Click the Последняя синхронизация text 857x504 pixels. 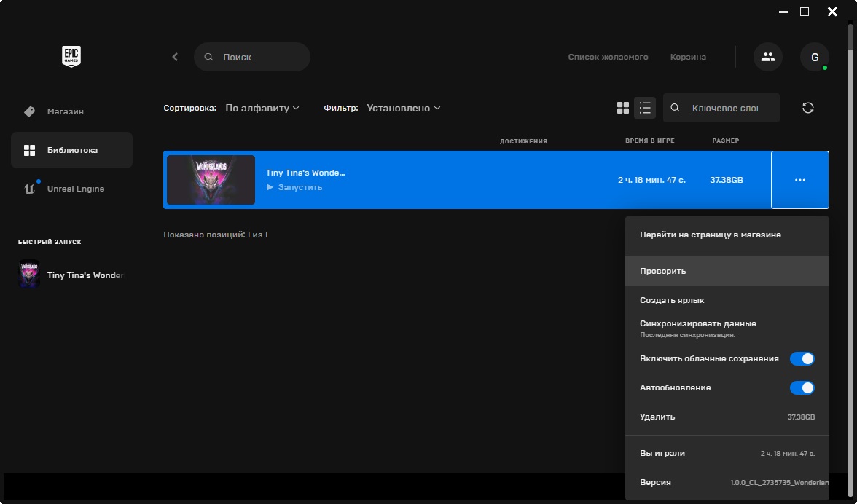click(x=688, y=335)
